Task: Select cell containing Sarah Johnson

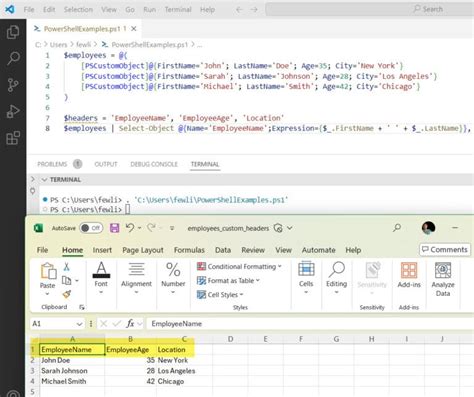Action: pyautogui.click(x=72, y=371)
